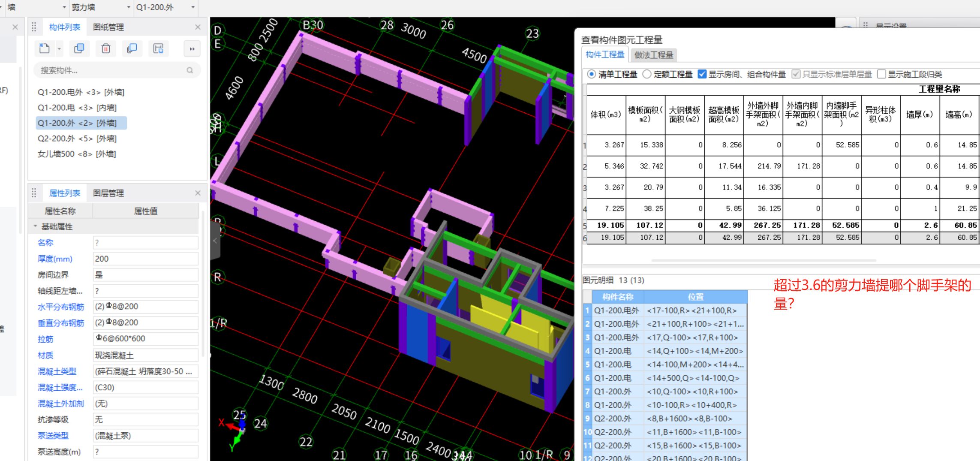The width and height of the screenshot is (980, 461).
Task: Open the new component dropdown arrow
Action: 59,49
